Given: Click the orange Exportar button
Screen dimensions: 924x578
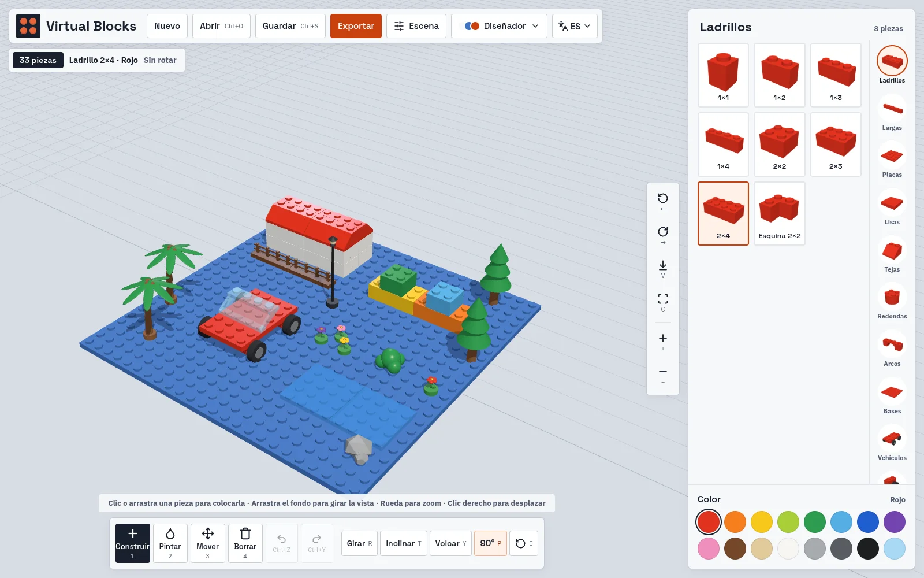Looking at the screenshot, I should coord(356,26).
